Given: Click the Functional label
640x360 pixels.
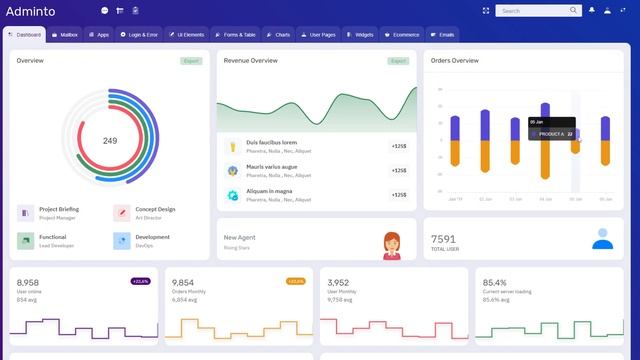Looking at the screenshot, I should pyautogui.click(x=53, y=237).
